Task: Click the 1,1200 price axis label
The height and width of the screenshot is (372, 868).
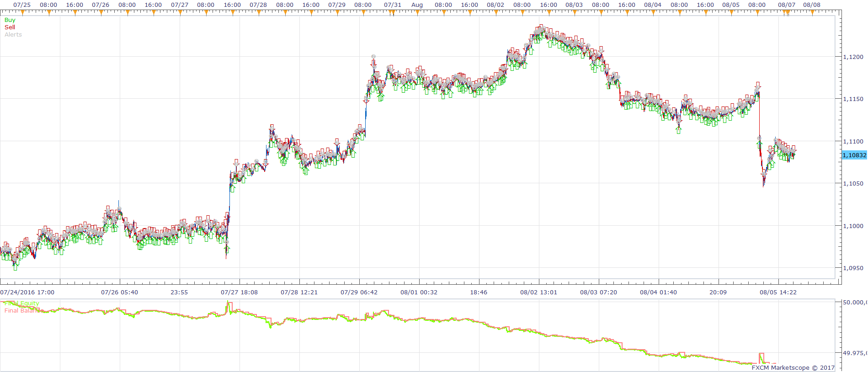Action: coord(853,57)
